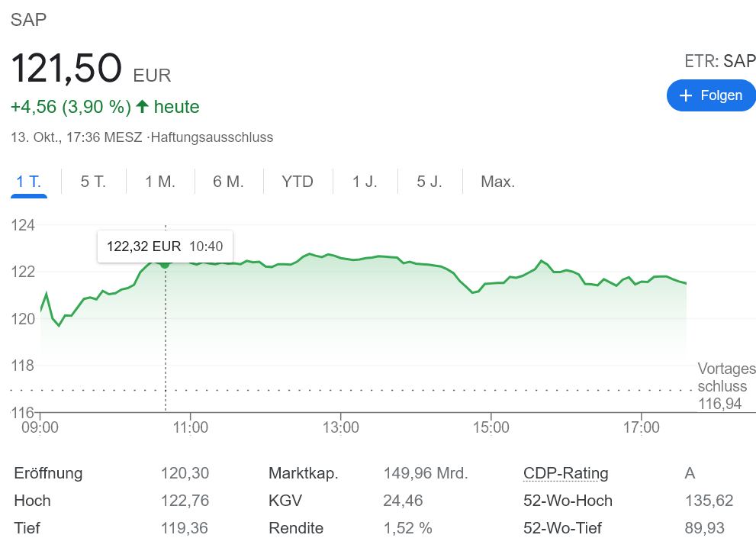Click the ETR: SAP ticker label
The image size is (756, 551).
click(720, 61)
